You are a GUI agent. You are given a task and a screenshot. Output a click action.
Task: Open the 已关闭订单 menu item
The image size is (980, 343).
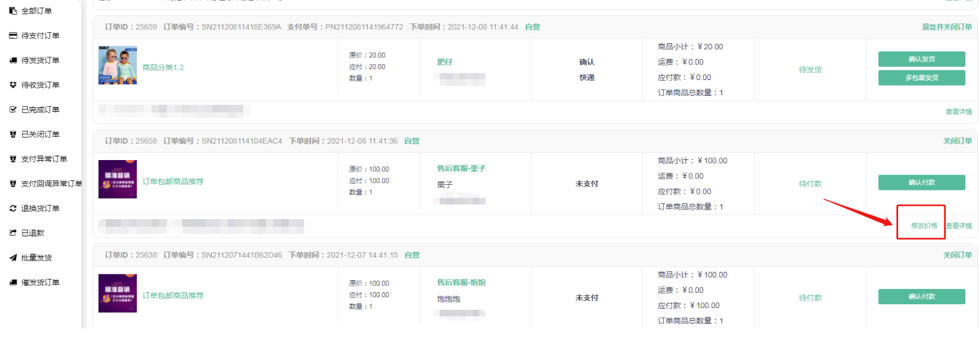point(40,134)
